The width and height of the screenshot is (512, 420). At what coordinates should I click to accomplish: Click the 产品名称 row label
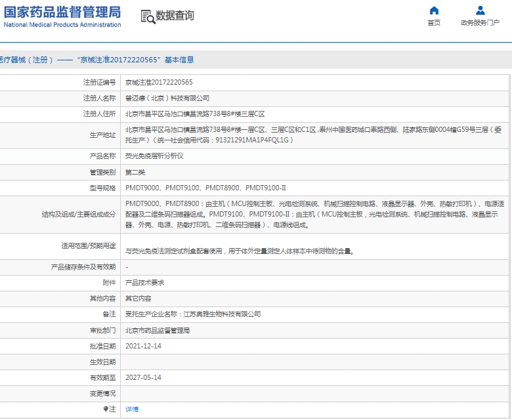point(102,156)
